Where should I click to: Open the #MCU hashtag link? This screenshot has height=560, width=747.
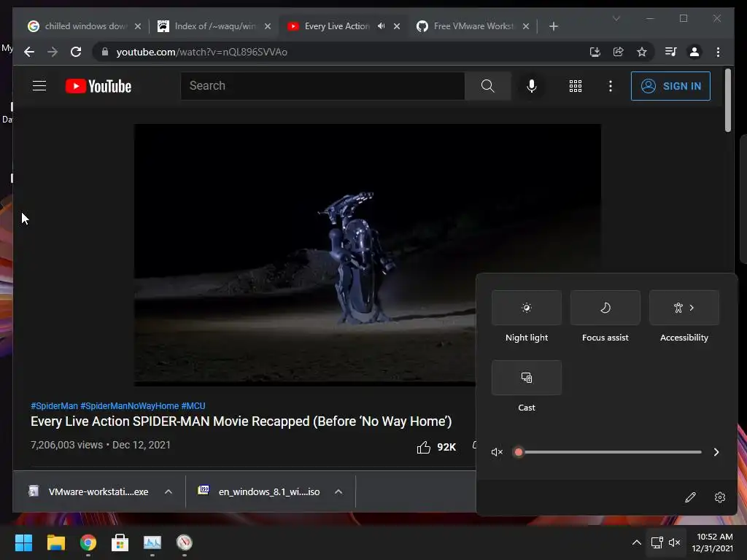[193, 405]
